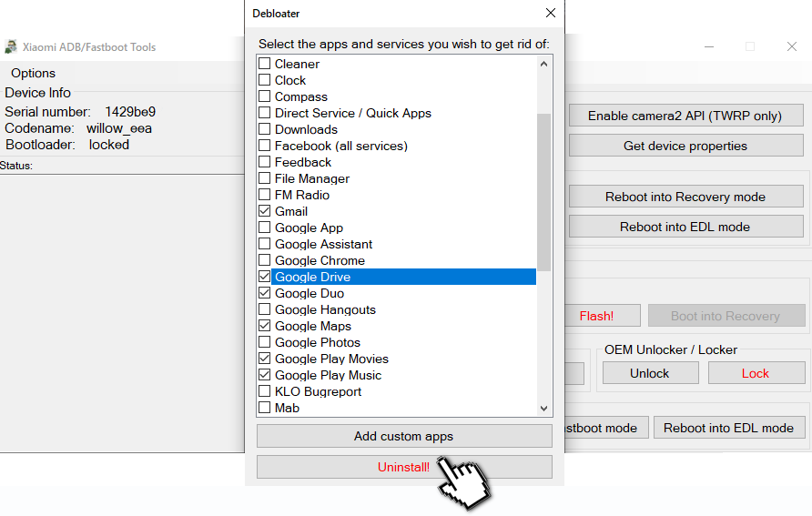Minimize the Xiaomi ADB/Fastboot Tools window

pos(709,46)
